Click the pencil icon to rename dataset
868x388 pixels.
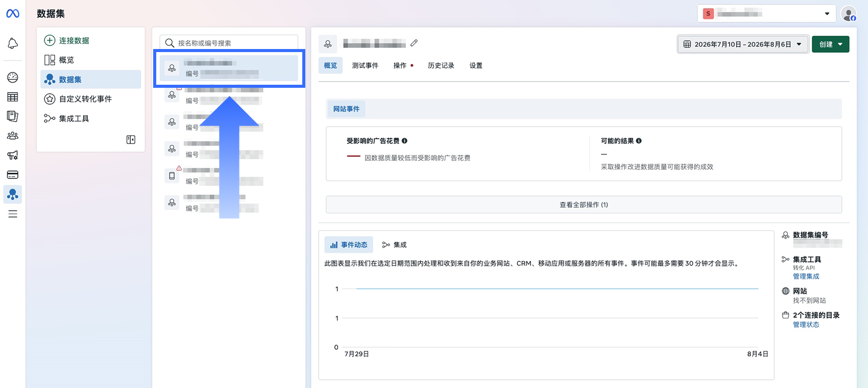(x=414, y=43)
